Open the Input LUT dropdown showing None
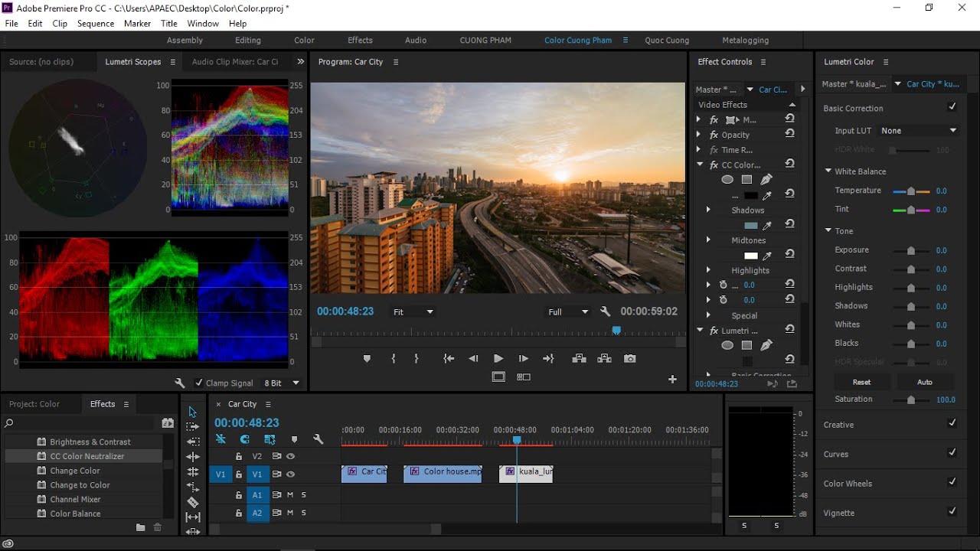 click(919, 130)
